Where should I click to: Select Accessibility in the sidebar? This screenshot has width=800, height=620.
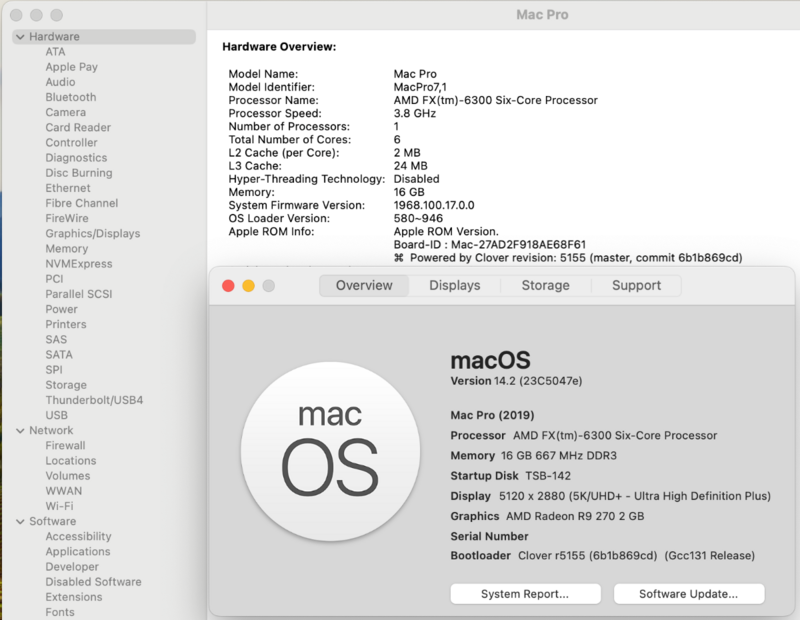(78, 536)
